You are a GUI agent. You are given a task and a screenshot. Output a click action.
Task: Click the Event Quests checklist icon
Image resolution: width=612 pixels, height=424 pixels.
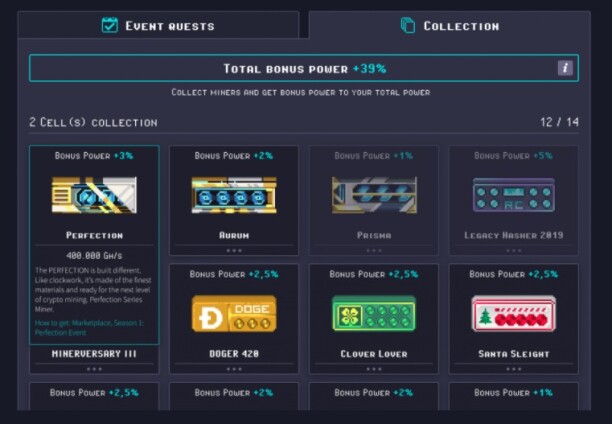[x=110, y=25]
